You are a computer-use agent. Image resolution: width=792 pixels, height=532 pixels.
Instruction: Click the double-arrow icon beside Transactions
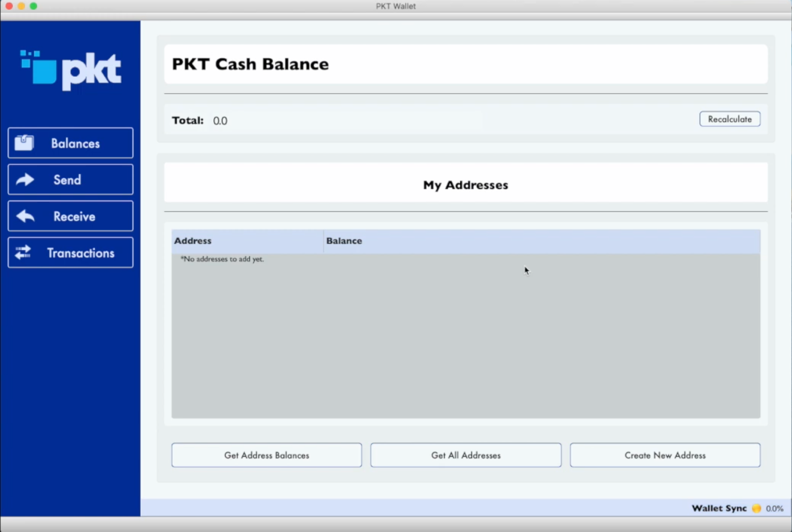(24, 252)
